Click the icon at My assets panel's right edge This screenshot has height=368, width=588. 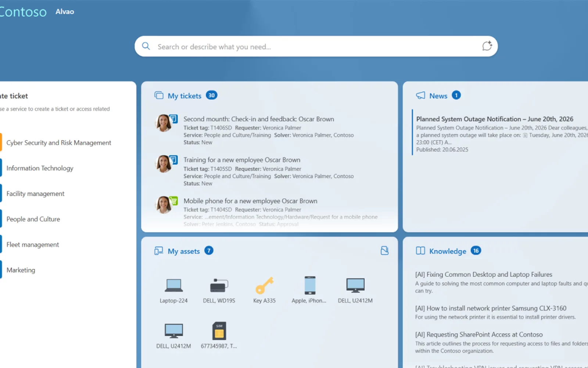click(x=384, y=251)
